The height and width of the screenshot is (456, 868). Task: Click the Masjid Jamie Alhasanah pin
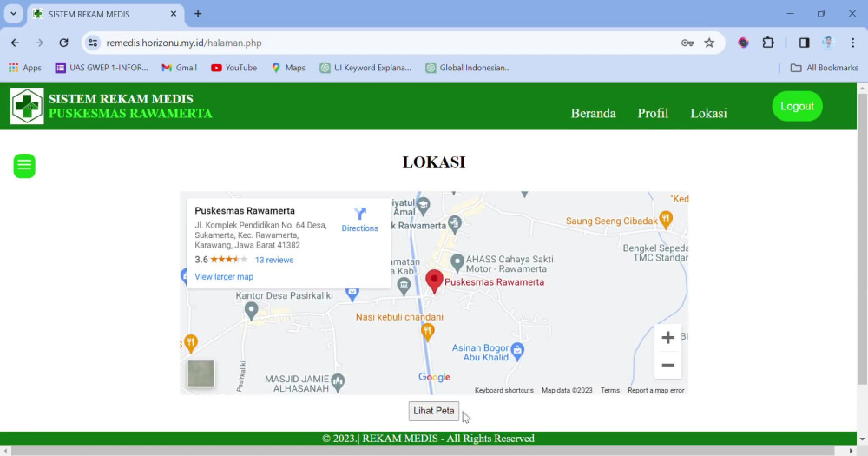(338, 382)
